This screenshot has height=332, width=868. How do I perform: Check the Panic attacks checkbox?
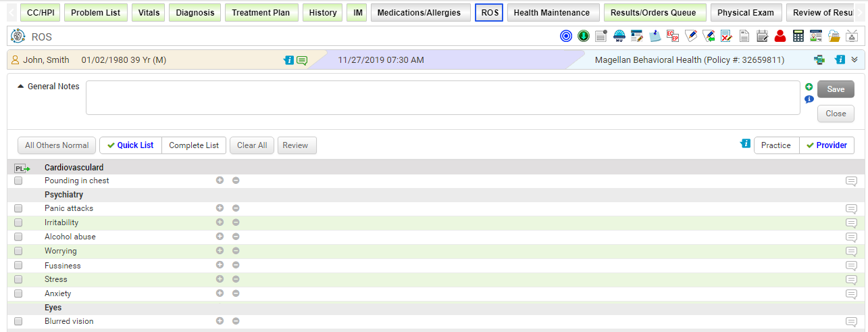(x=18, y=209)
